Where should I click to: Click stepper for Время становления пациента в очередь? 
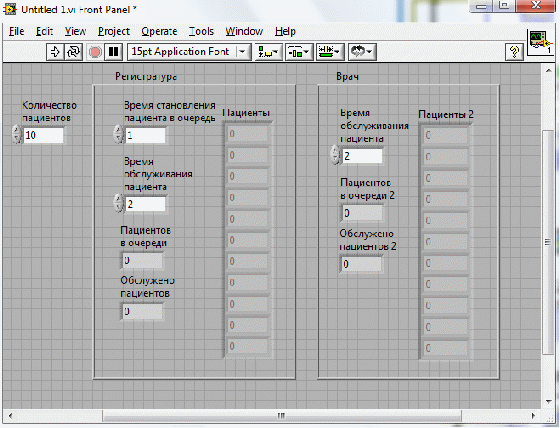pyautogui.click(x=118, y=134)
